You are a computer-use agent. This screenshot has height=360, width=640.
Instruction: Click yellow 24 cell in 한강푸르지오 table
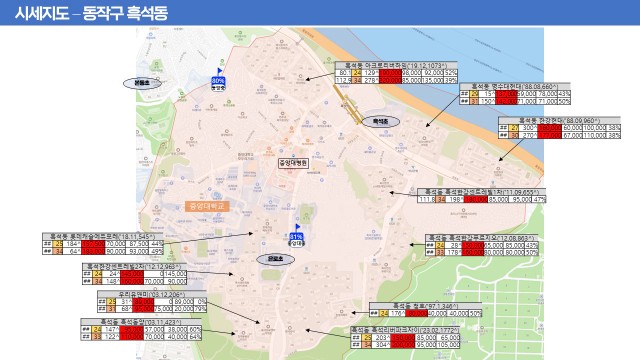(x=440, y=245)
